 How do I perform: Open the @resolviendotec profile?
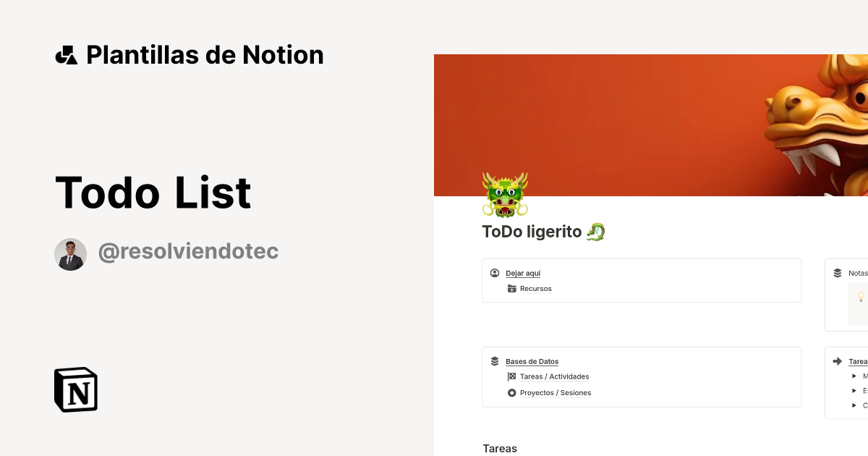coord(188,251)
